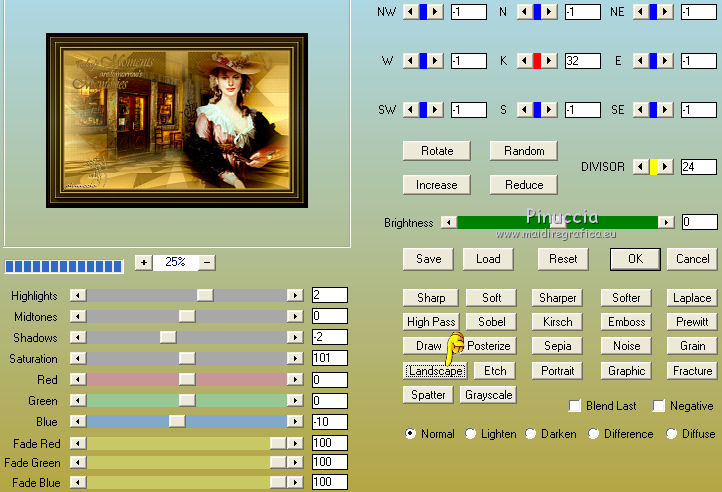
Task: Apply the Sepia preset
Action: coord(557,346)
